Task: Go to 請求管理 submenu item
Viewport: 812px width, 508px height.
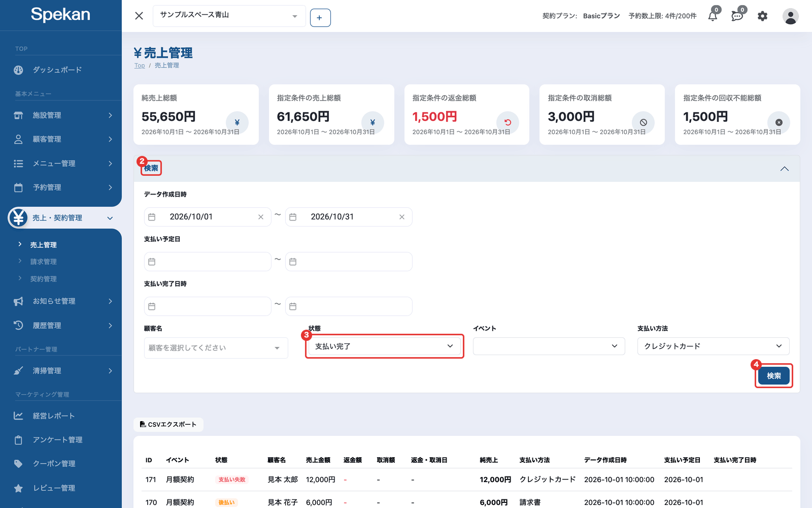Action: [x=44, y=262]
